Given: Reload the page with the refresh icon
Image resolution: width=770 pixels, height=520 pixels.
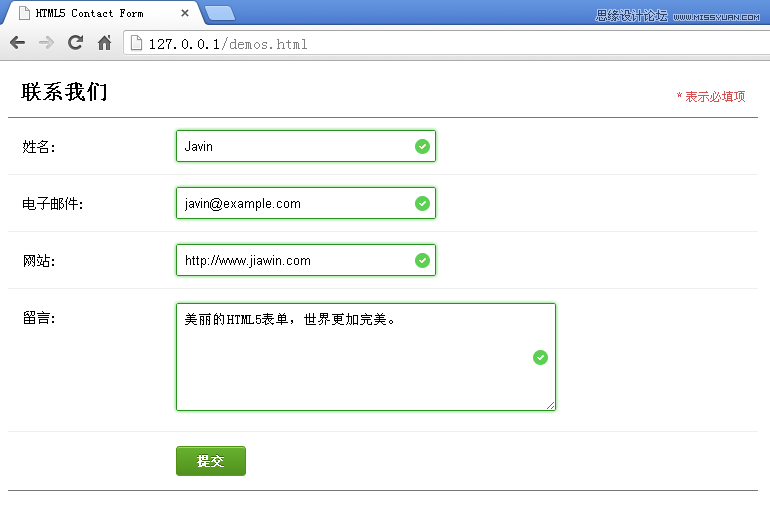Looking at the screenshot, I should pyautogui.click(x=75, y=43).
